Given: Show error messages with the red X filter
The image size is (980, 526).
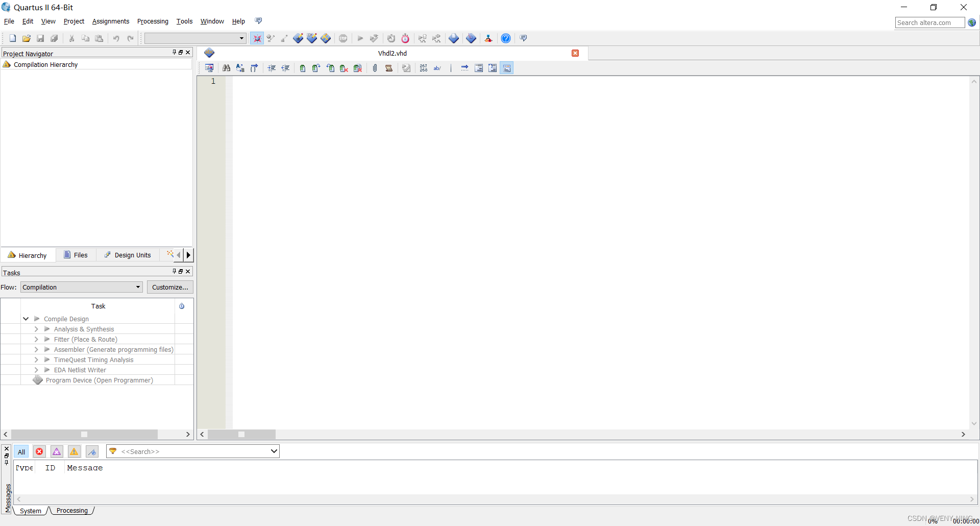Looking at the screenshot, I should [39, 451].
